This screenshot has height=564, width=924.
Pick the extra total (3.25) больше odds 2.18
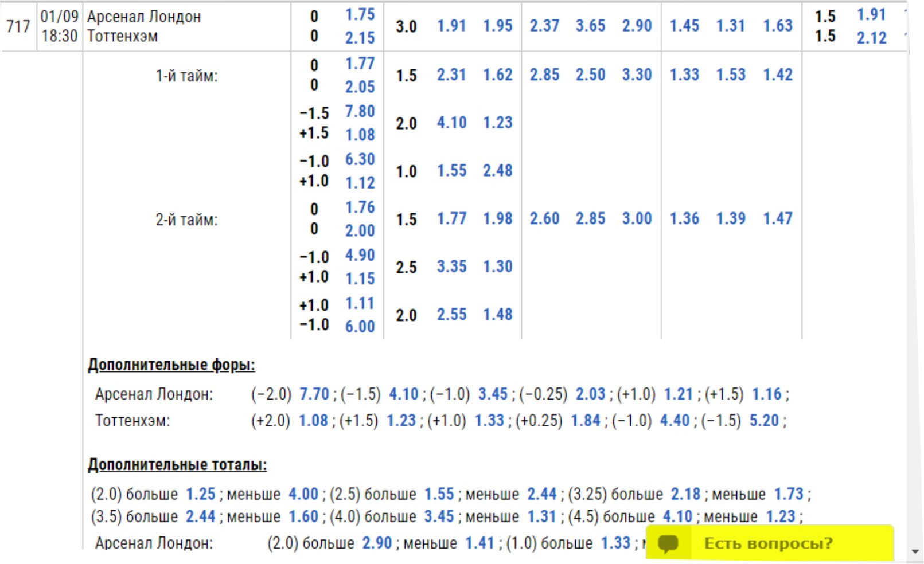tap(685, 494)
